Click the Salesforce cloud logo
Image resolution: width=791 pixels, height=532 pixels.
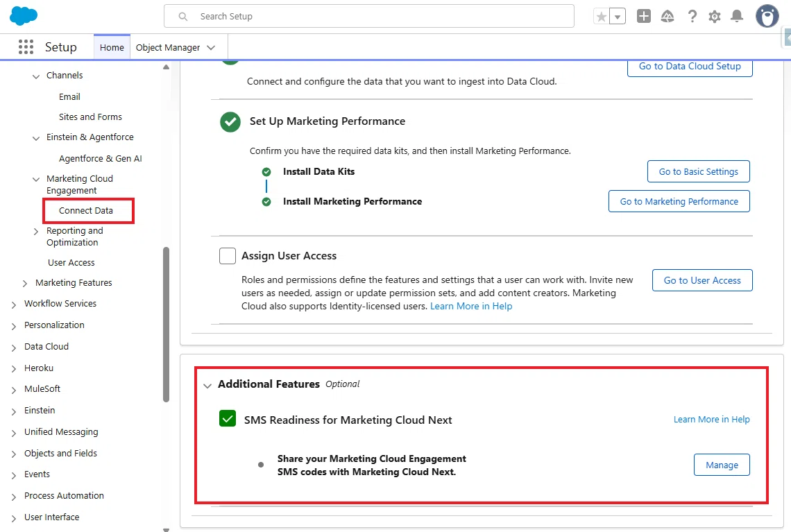(x=24, y=16)
